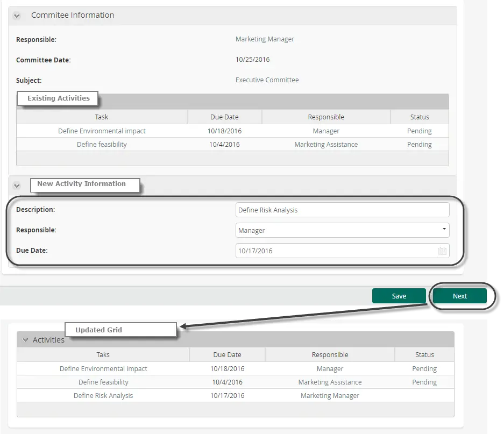Proceed with the Next button
This screenshot has height=434, width=504.
pyautogui.click(x=460, y=296)
